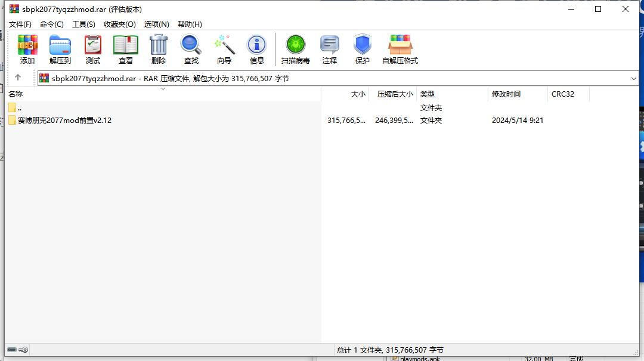This screenshot has width=644, height=361.
Task: Click the disk drive icon in status bar
Action: pyautogui.click(x=12, y=350)
